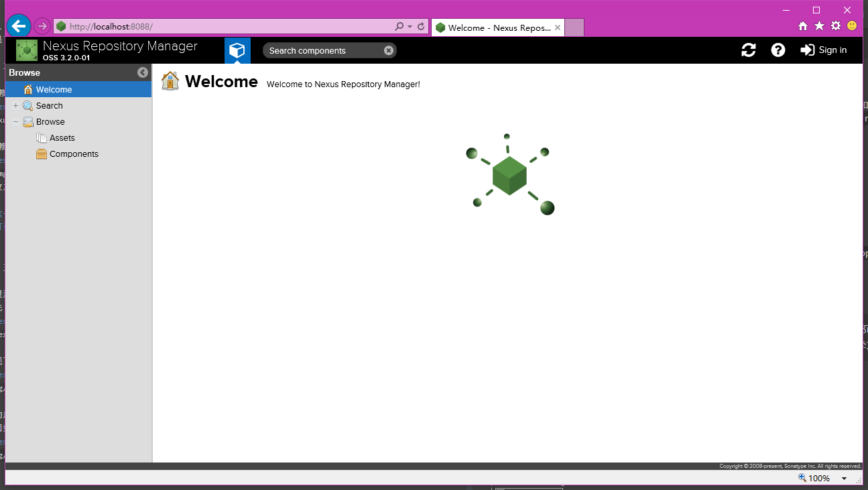Open a new blank browser tab
Viewport: 868px width, 490px height.
[574, 27]
